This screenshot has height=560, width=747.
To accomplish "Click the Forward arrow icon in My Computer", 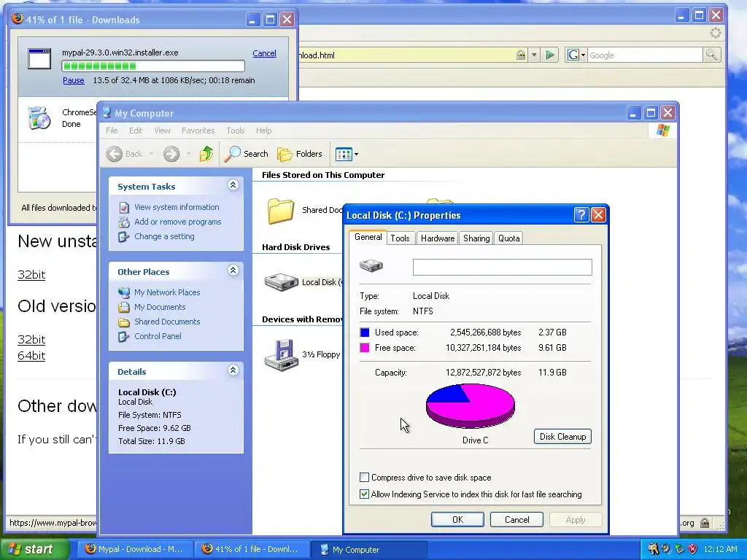I will pyautogui.click(x=171, y=154).
